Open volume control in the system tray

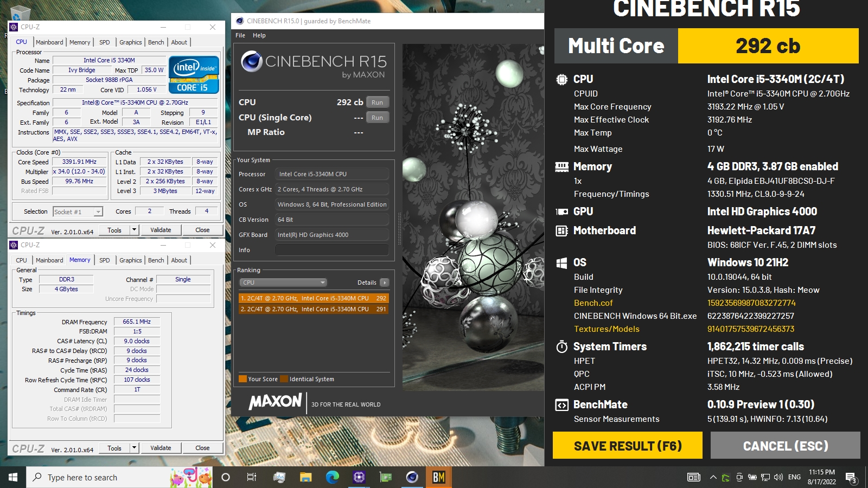[x=778, y=477]
